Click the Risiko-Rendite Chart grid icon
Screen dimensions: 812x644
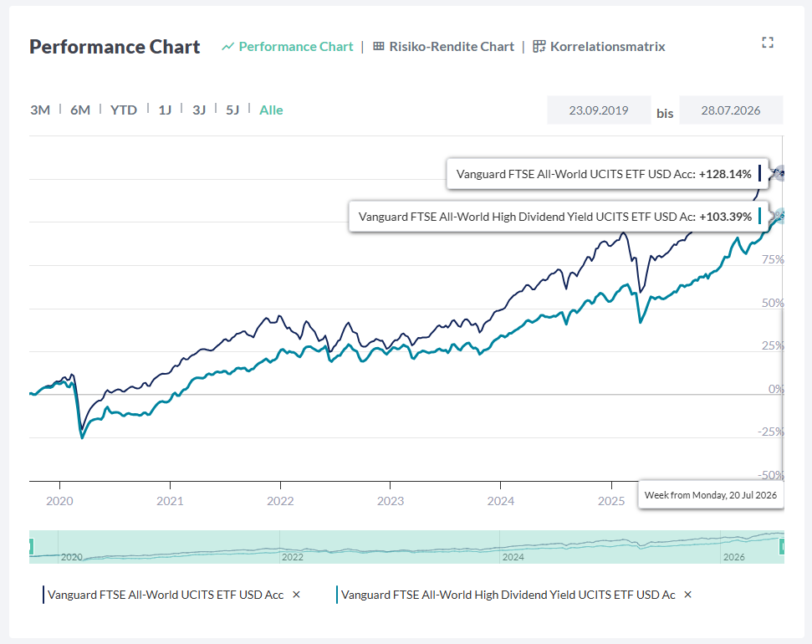click(x=379, y=47)
